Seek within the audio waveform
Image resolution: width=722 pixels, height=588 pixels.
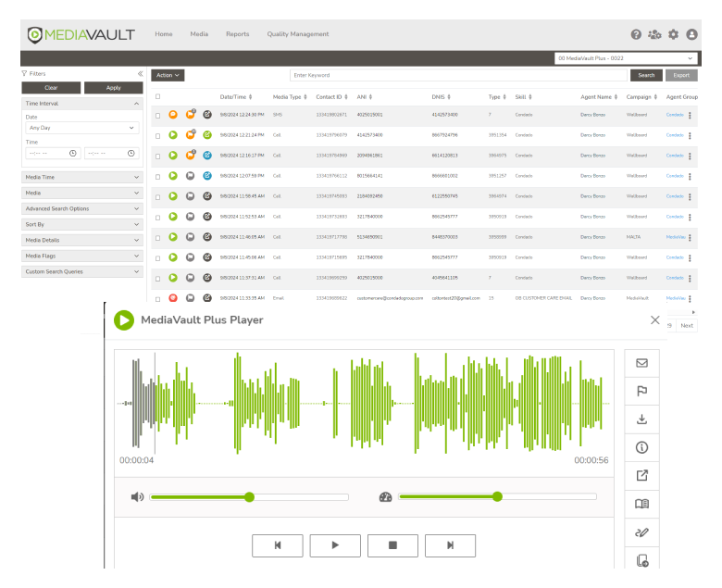point(364,404)
